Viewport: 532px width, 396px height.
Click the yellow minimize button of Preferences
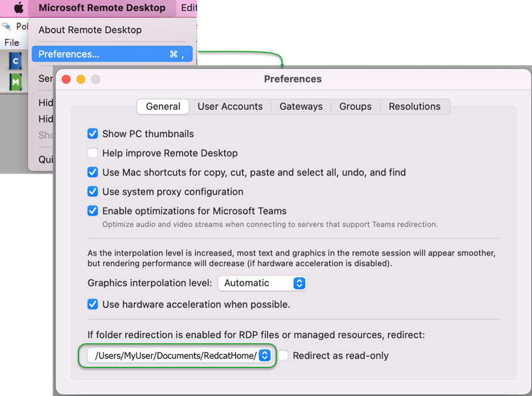click(81, 79)
